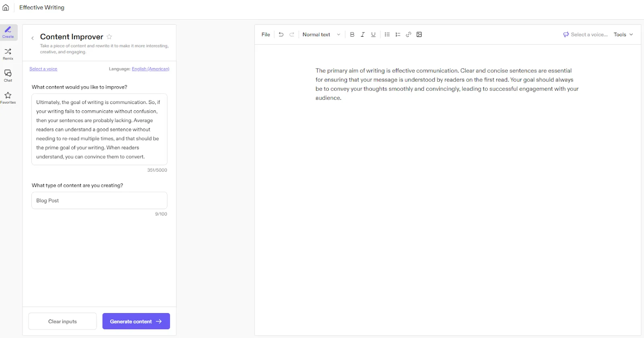This screenshot has width=644, height=338.
Task: Open the Tools dropdown
Action: 623,35
